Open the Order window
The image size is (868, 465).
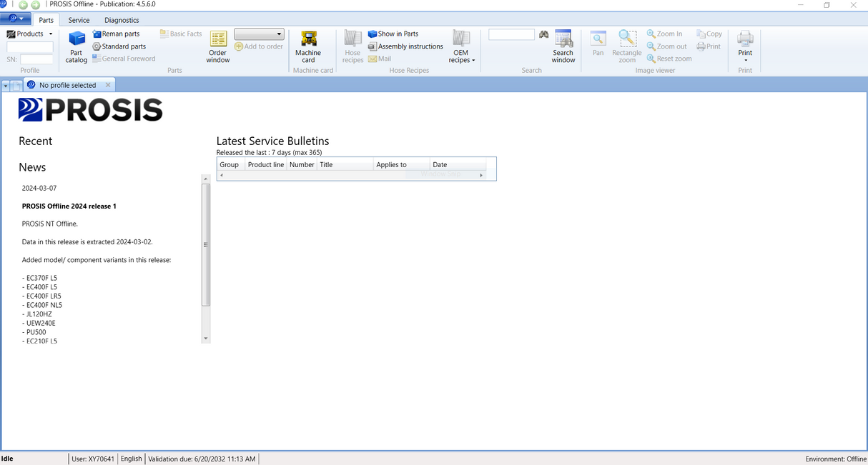coord(218,46)
